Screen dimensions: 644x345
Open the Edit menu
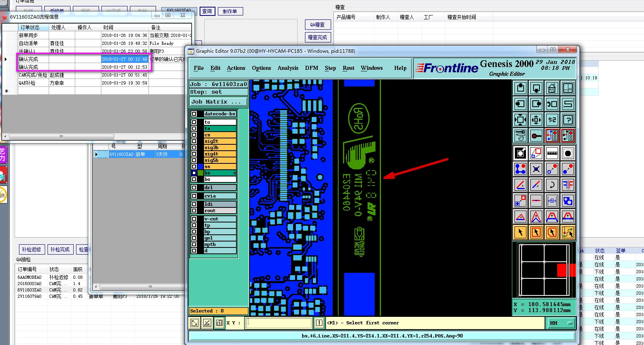pos(215,68)
